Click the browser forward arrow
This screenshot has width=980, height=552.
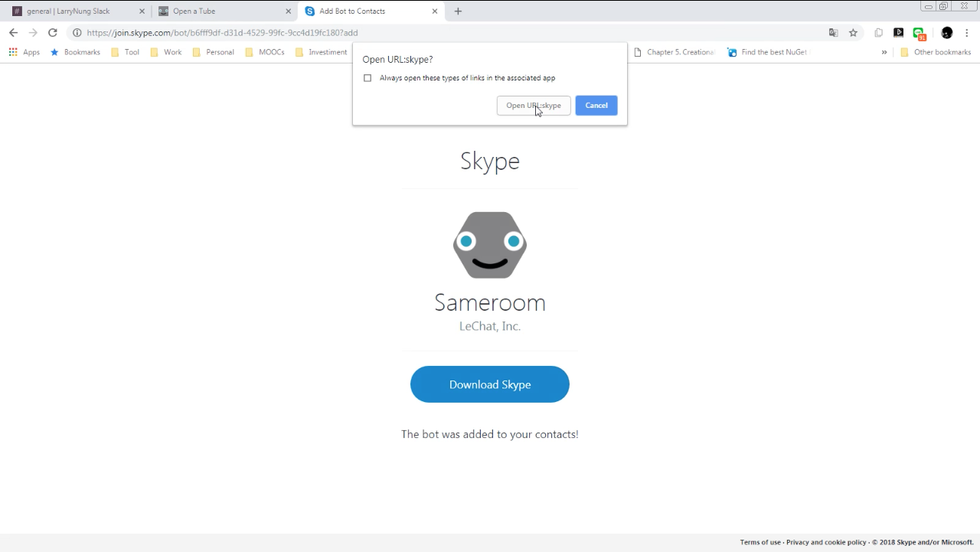point(33,33)
